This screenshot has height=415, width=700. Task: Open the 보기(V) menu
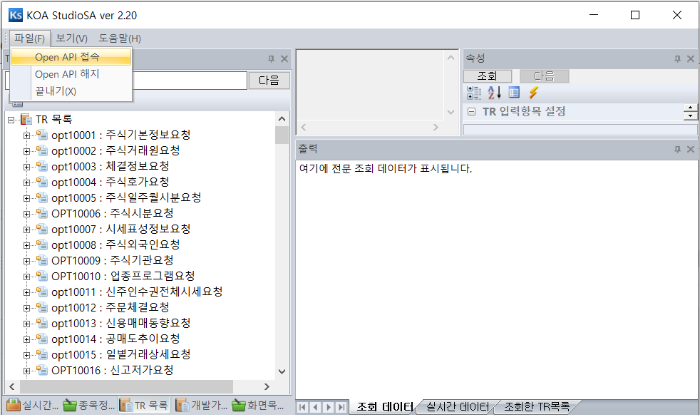[71, 38]
